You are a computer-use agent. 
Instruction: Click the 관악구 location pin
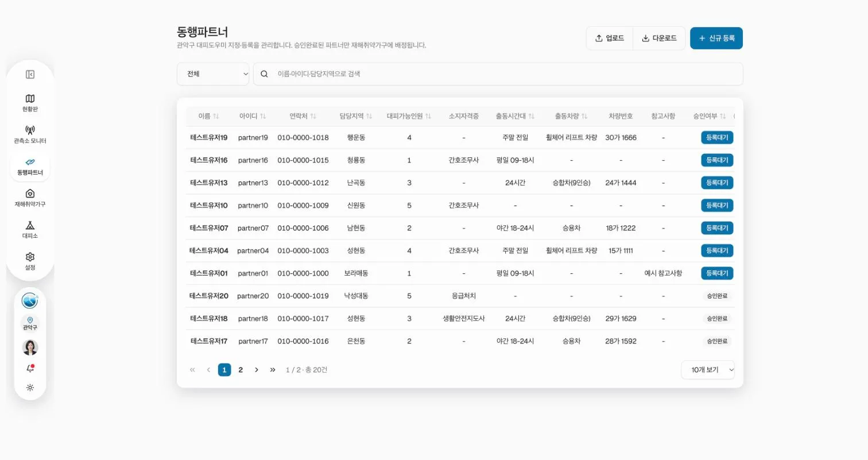(30, 323)
